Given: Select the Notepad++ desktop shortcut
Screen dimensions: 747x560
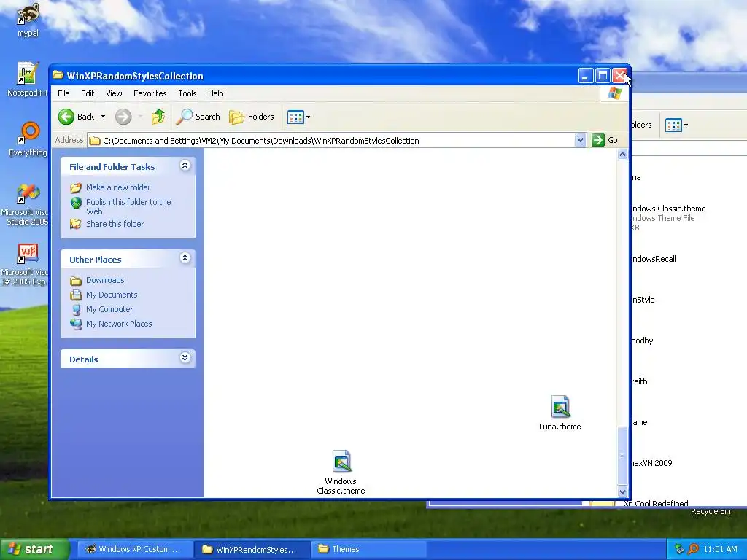Looking at the screenshot, I should [x=28, y=79].
